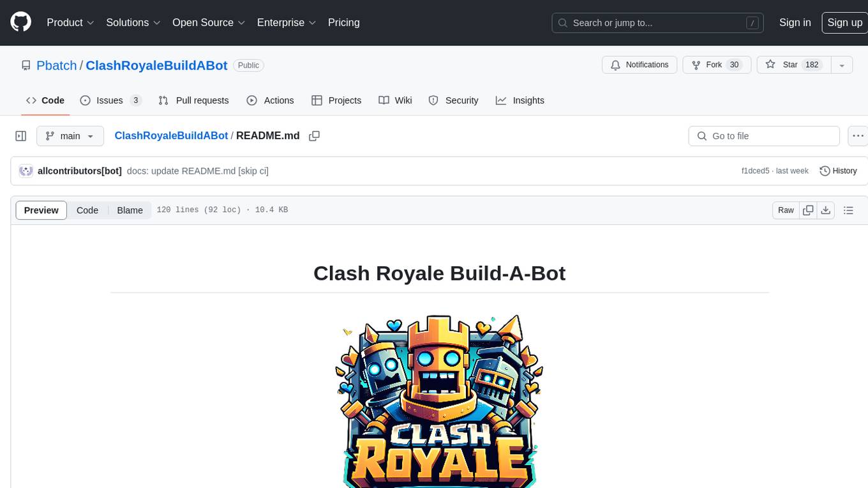This screenshot has height=488, width=868.
Task: Fork the repository
Action: click(x=715, y=65)
